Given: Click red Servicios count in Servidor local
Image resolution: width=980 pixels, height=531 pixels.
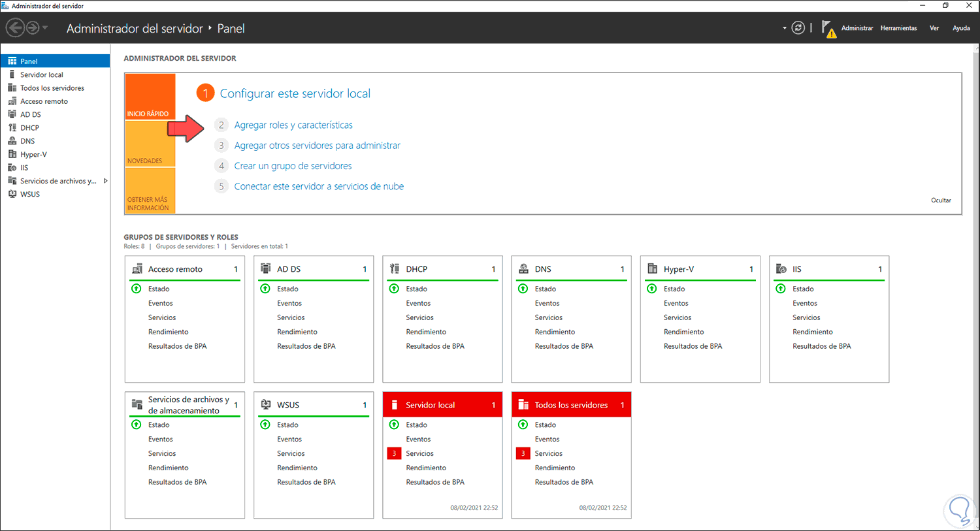Looking at the screenshot, I should click(394, 453).
